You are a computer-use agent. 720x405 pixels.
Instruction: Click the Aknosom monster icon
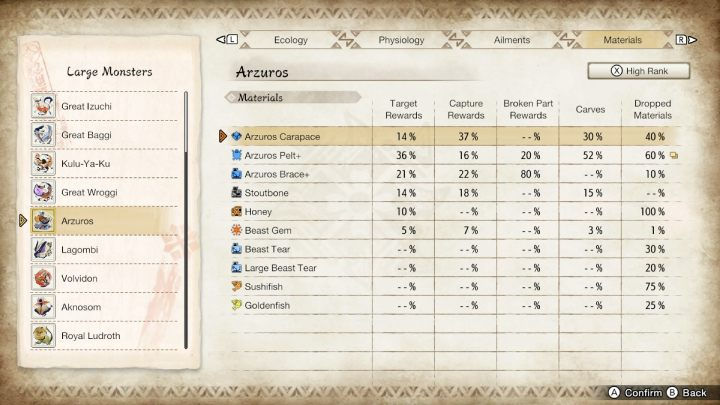coord(43,306)
